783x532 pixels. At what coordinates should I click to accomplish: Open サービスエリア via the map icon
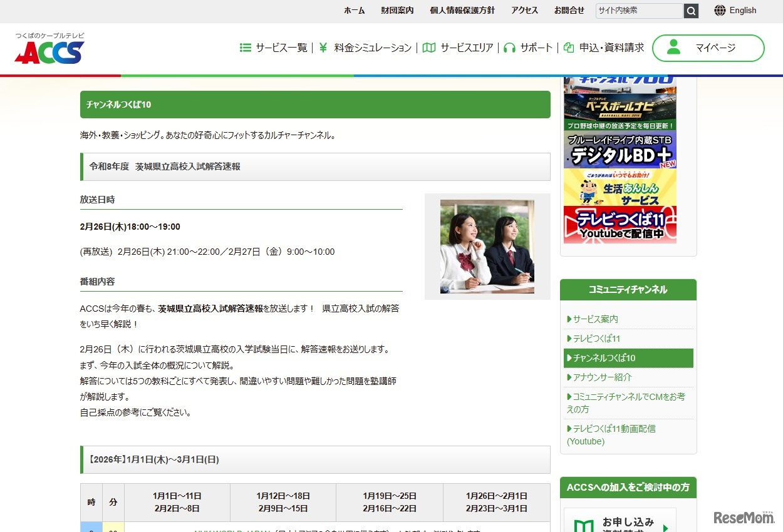(x=429, y=47)
